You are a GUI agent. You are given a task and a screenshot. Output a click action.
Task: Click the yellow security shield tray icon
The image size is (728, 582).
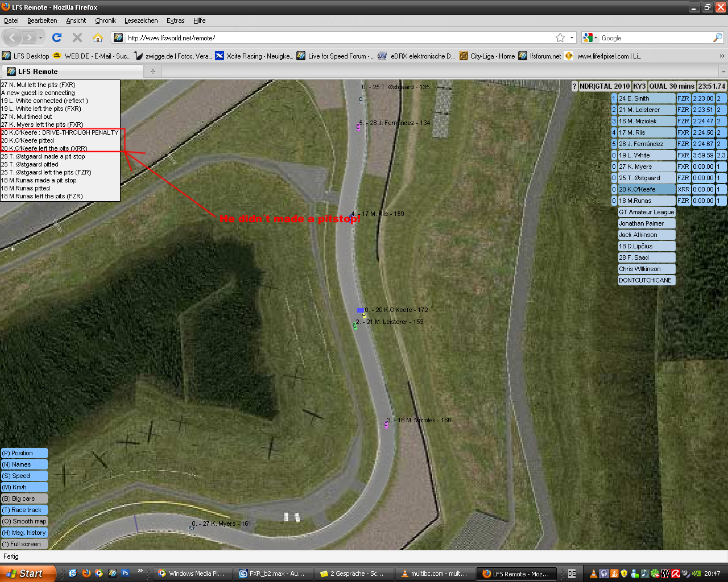pos(624,573)
